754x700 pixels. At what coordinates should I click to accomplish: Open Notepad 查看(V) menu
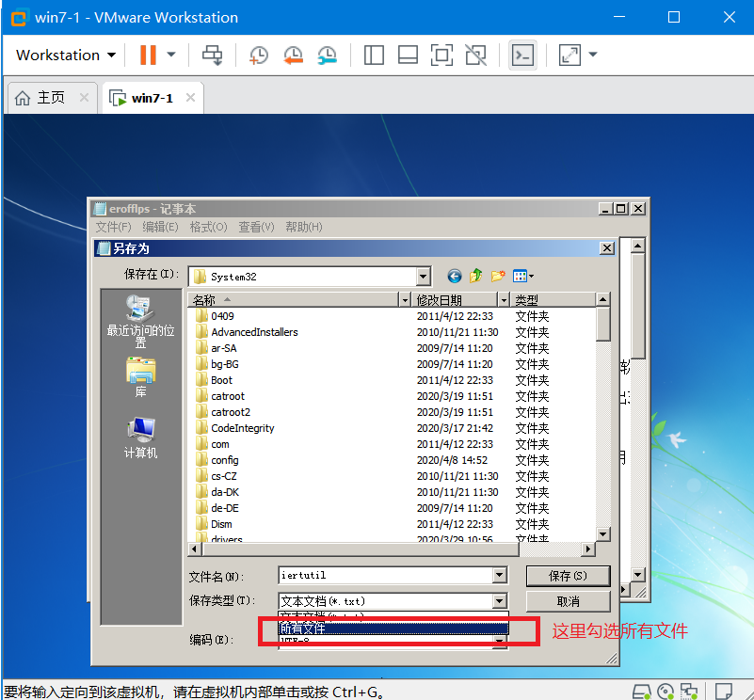(256, 227)
